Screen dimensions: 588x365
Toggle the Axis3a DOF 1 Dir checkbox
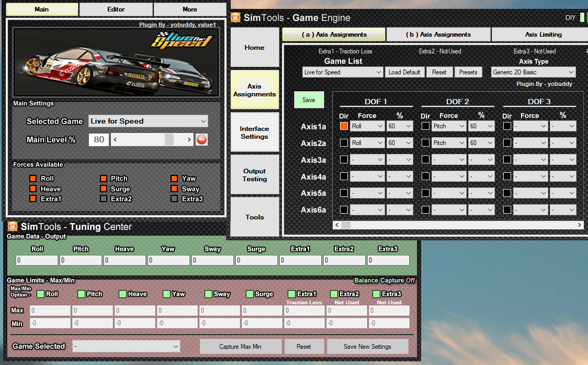[344, 160]
